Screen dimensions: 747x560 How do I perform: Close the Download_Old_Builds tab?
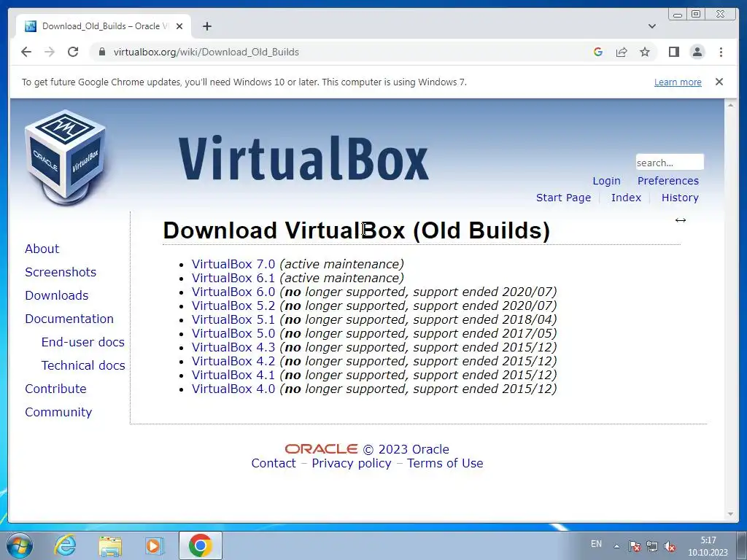point(179,26)
